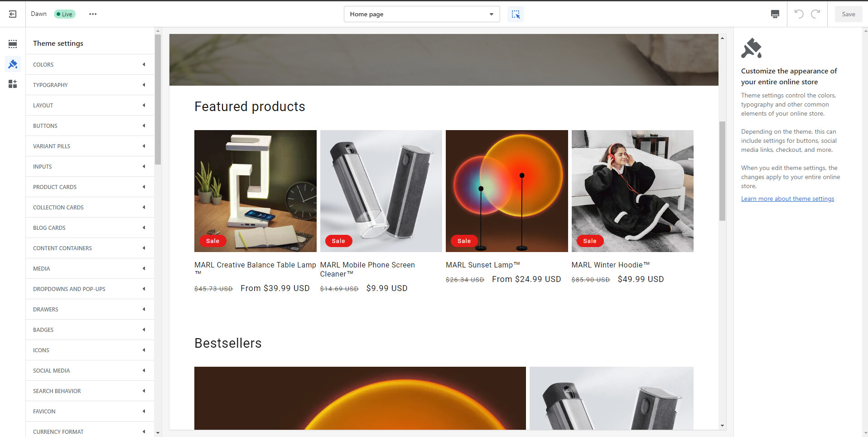Click the $49.99 USD hoodie price
The height and width of the screenshot is (437, 868).
click(641, 279)
